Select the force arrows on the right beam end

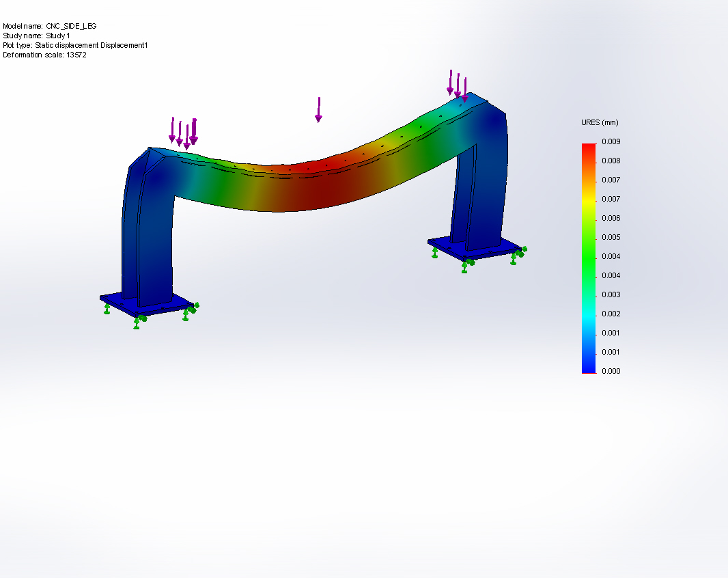tap(458, 85)
